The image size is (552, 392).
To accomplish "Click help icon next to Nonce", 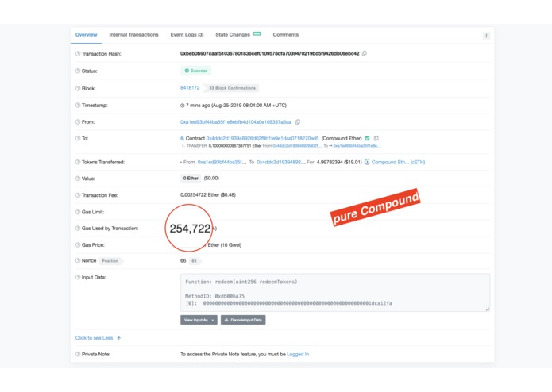I will 78,261.
